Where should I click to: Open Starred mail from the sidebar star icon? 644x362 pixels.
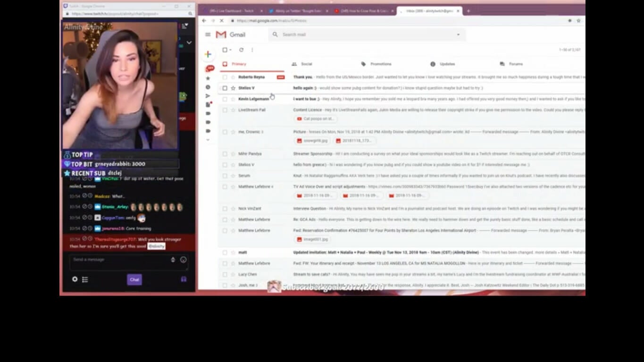tap(208, 78)
